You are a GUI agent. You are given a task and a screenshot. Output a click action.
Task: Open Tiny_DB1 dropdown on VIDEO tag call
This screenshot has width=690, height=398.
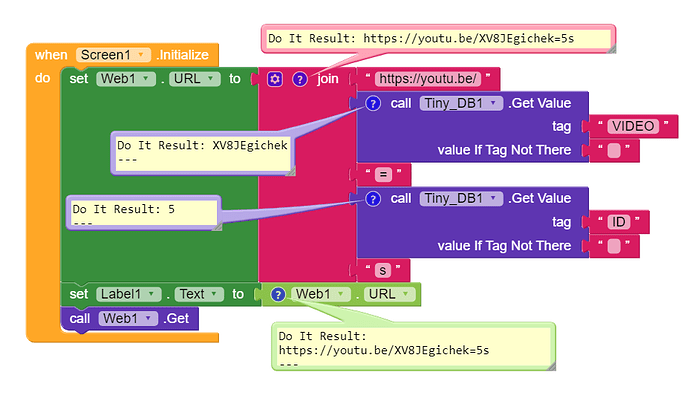[x=461, y=103]
